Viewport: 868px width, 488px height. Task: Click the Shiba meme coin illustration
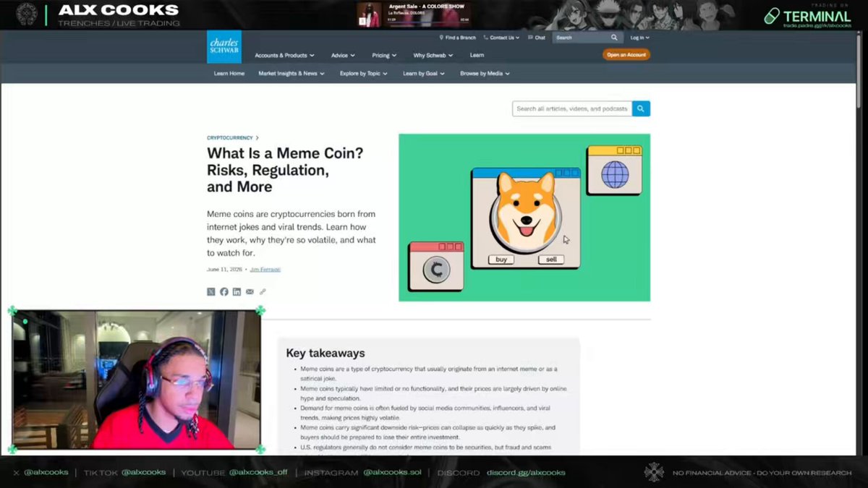[524, 217]
